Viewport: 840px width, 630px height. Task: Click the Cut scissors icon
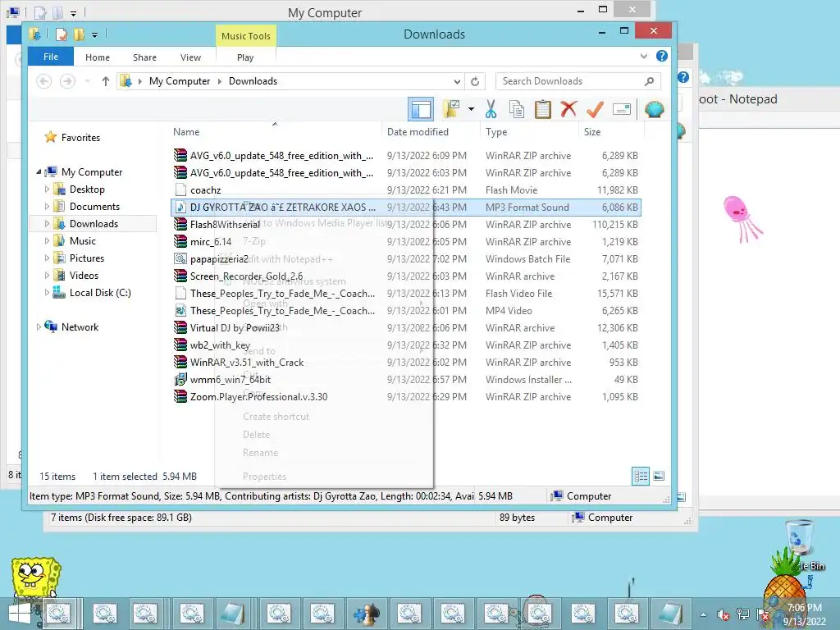(x=491, y=109)
